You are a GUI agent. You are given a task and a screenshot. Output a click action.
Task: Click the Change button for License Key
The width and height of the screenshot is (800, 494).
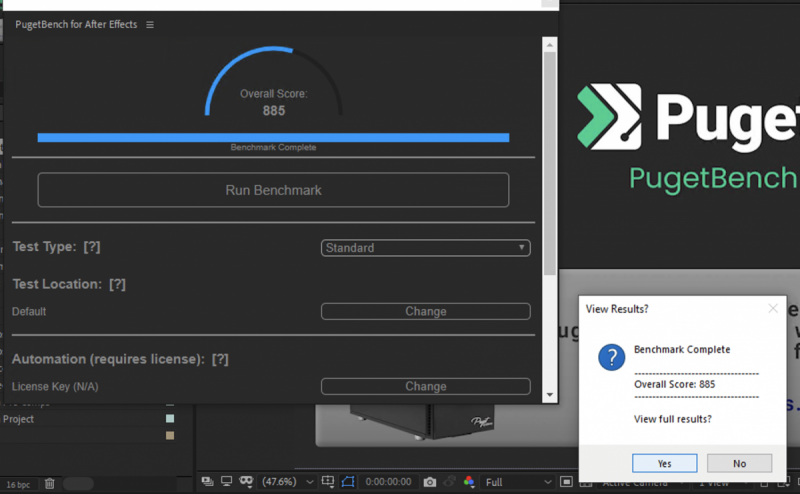point(426,386)
